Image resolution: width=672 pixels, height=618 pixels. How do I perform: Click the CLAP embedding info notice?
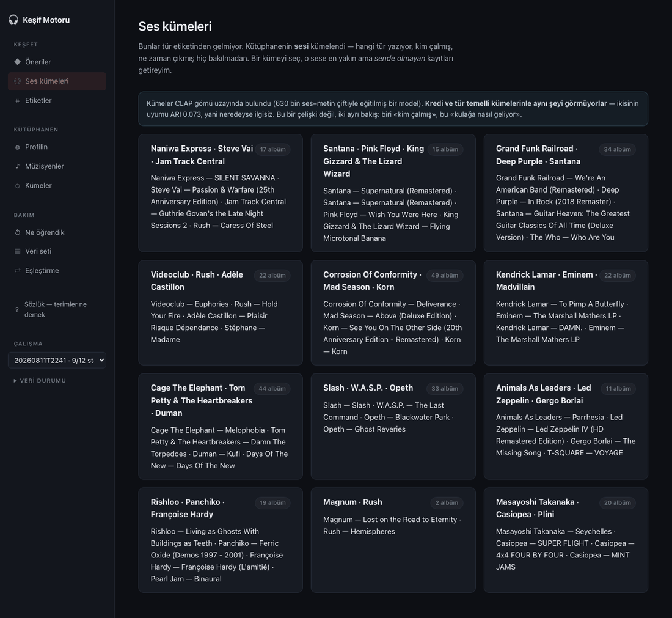click(x=393, y=109)
